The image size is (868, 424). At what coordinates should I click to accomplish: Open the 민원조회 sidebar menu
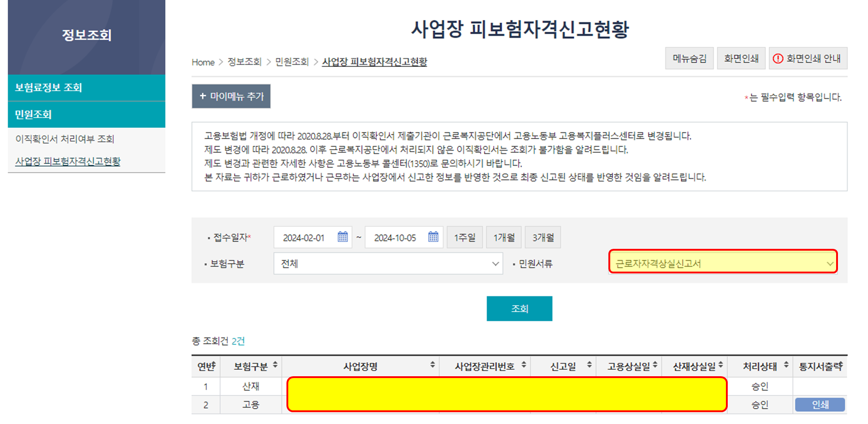pyautogui.click(x=32, y=114)
